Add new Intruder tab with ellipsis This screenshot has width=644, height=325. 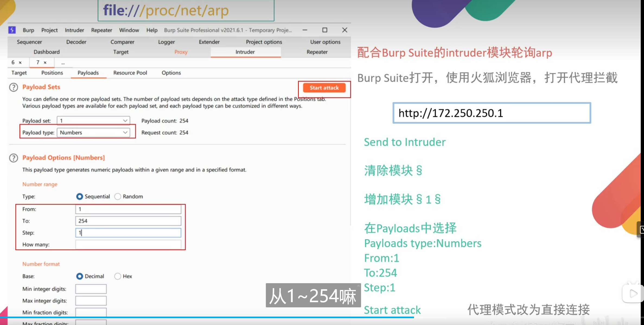click(x=63, y=63)
